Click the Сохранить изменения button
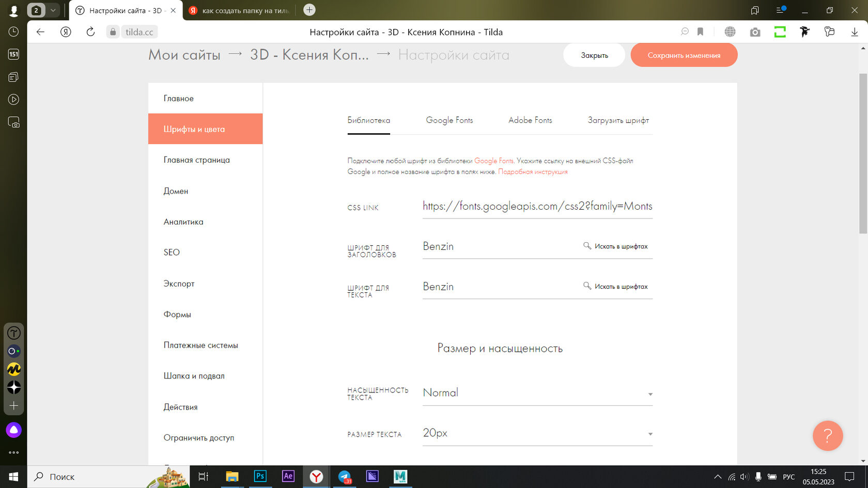 coord(684,55)
